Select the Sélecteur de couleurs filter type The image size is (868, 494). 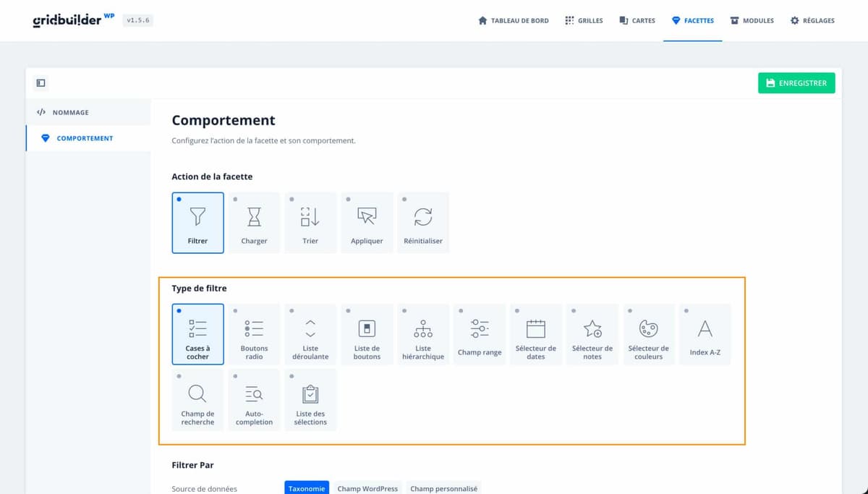(648, 334)
